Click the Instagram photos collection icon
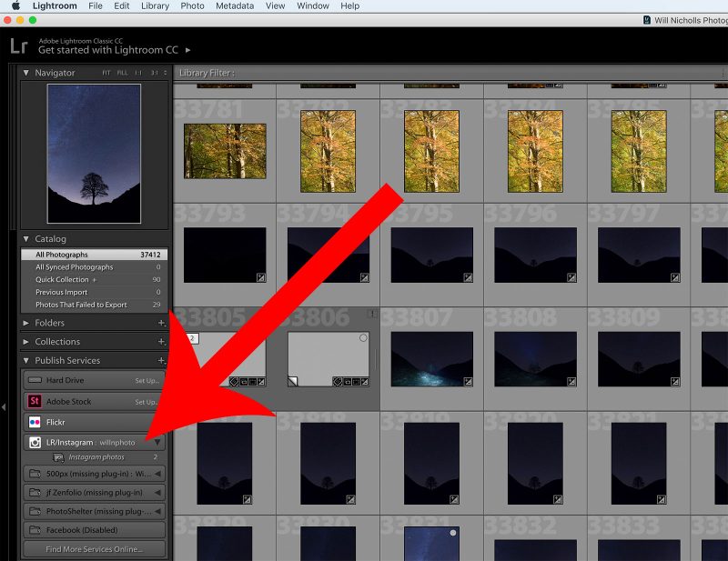Viewport: 728px width, 561px height. 58,457
